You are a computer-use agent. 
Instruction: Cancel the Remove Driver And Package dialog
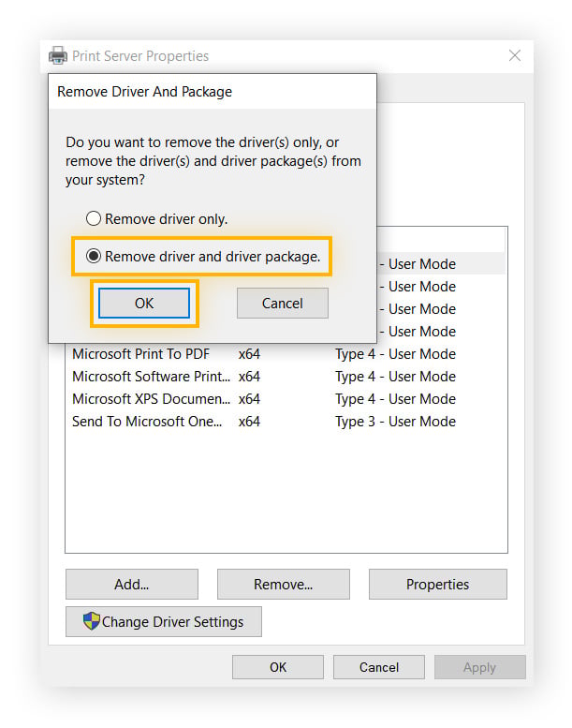pyautogui.click(x=282, y=303)
